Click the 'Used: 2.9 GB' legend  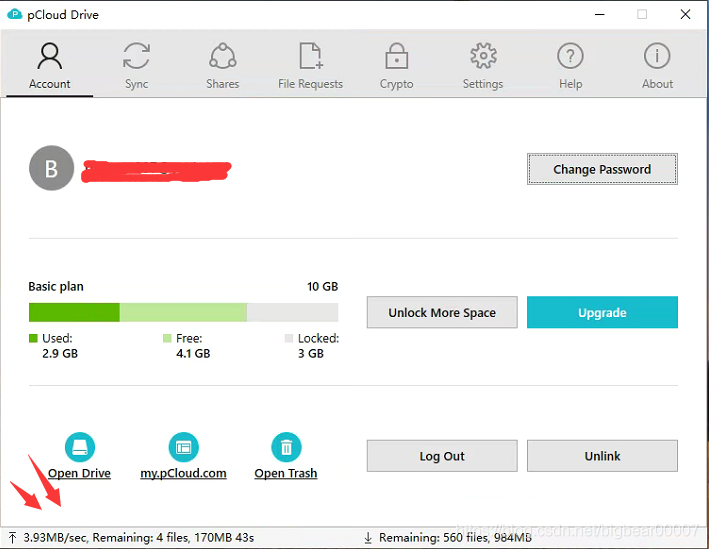[x=53, y=346]
